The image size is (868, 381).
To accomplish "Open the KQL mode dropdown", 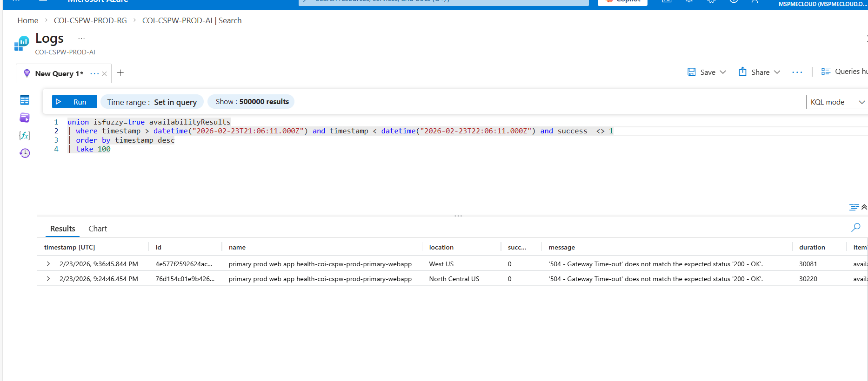I will click(x=836, y=102).
